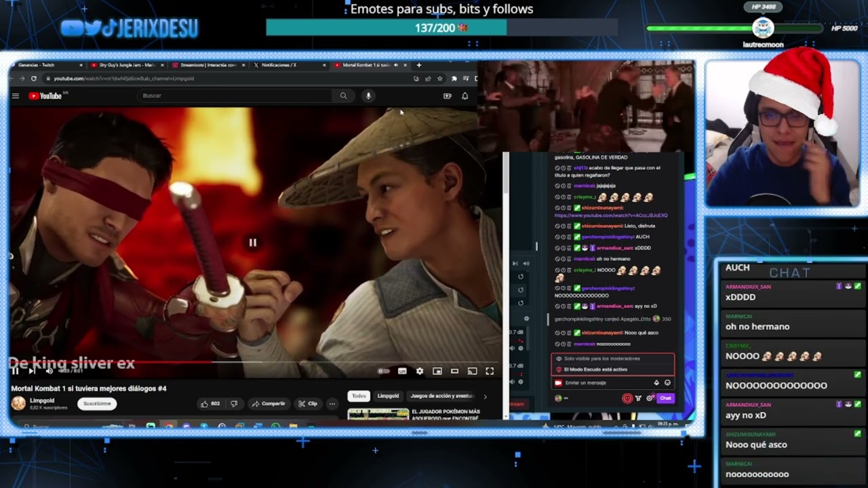Screen dimensions: 868x488
Task: Click the Compartir share button
Action: (269, 403)
